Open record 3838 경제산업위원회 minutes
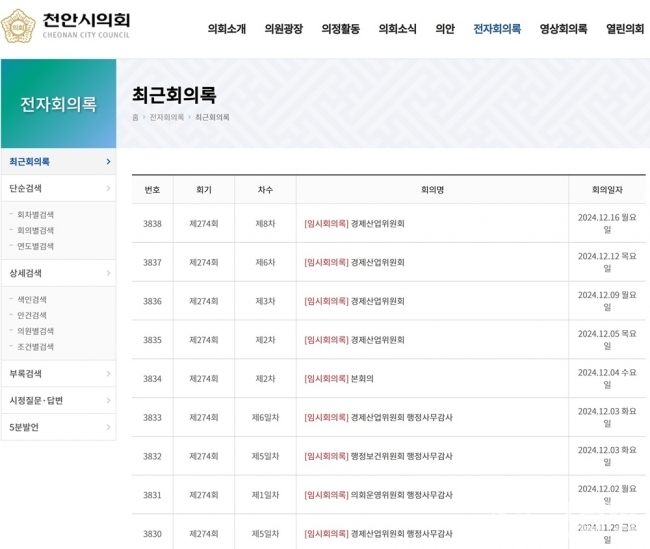The width and height of the screenshot is (650, 549). click(354, 224)
